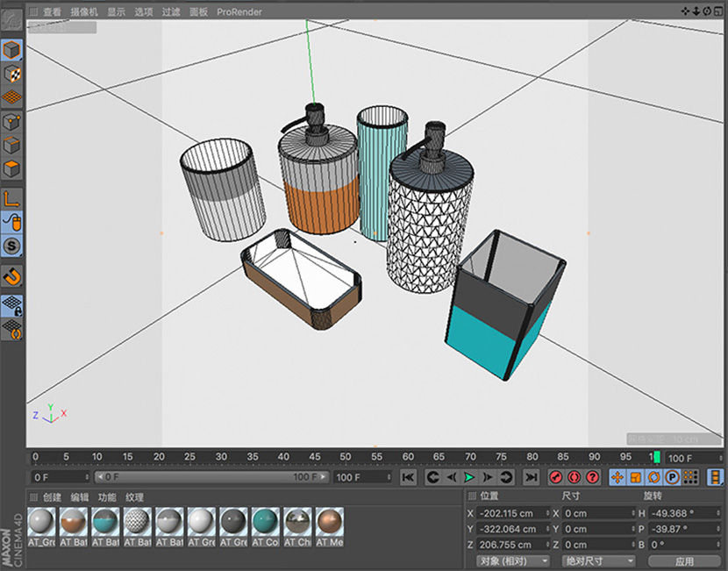728x571 pixels.
Task: Go to the start of the animation
Action: (408, 477)
